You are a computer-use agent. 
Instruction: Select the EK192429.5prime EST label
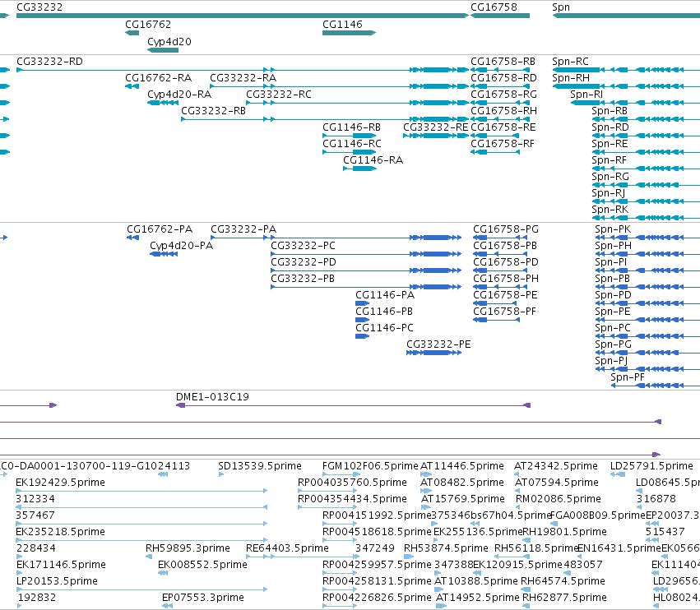(x=60, y=483)
